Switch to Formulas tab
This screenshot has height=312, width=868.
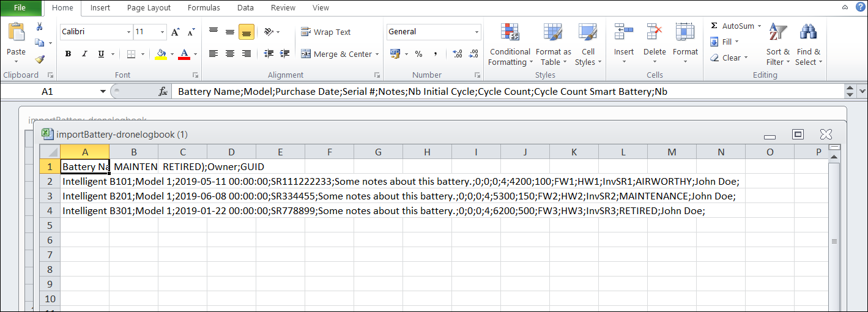204,8
